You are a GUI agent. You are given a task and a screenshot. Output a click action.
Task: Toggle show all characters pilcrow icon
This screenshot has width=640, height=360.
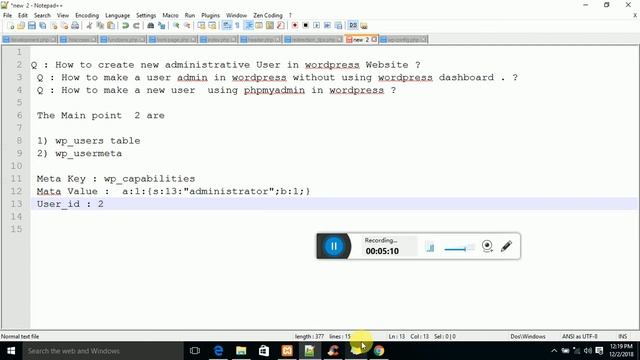click(238, 26)
